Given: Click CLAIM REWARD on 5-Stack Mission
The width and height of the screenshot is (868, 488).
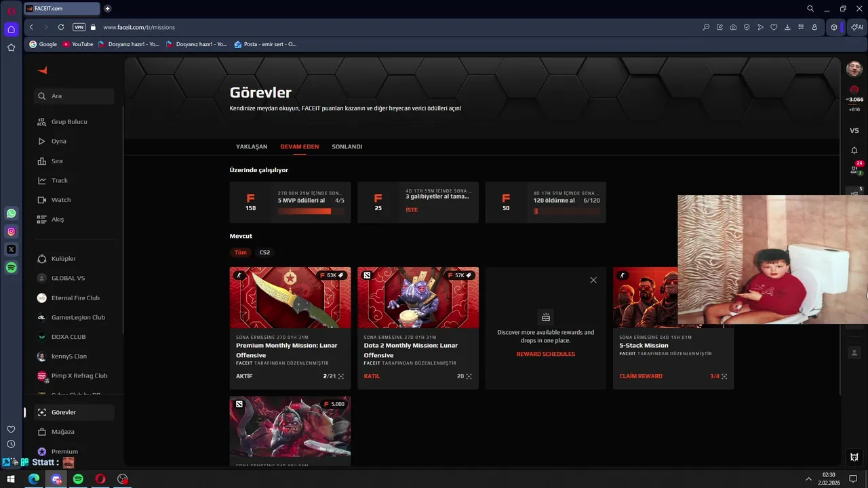Looking at the screenshot, I should (641, 376).
